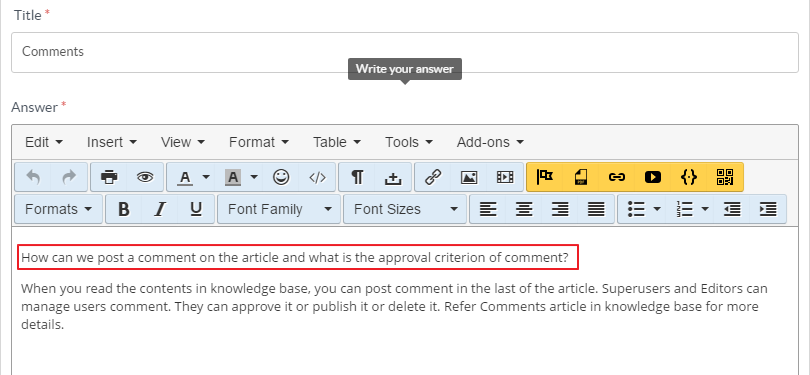Open the source code view icon
Screen dimensions: 810x375
click(317, 177)
